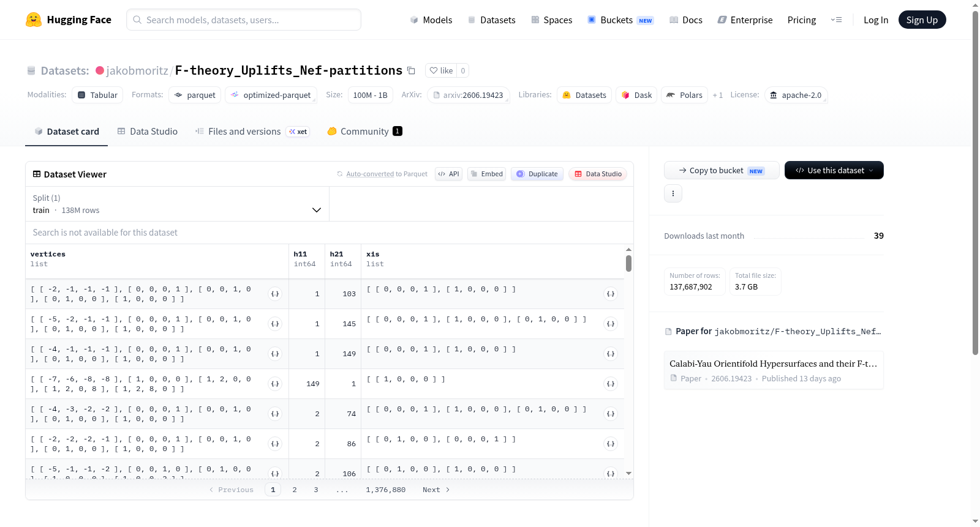Open the Calabi-Yau Orientifold Hypersurfaces paper

(774, 370)
